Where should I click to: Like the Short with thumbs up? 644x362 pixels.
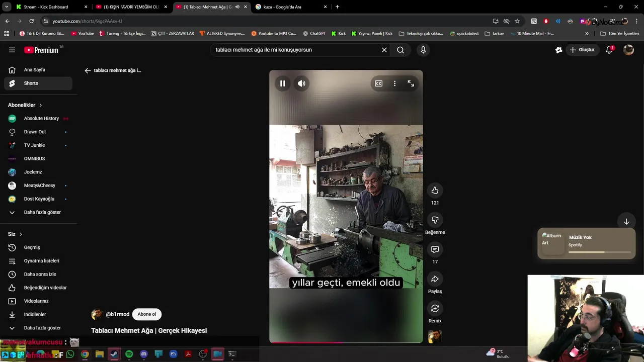(x=435, y=191)
